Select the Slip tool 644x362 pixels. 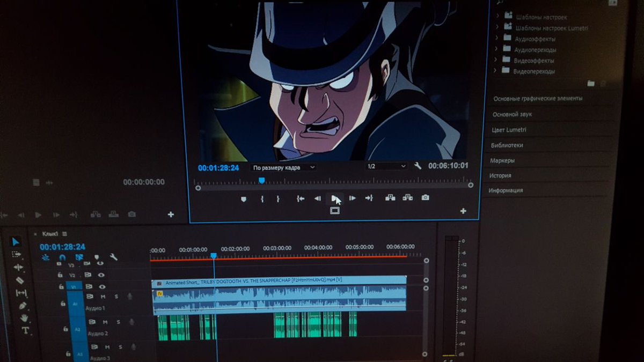click(x=21, y=293)
